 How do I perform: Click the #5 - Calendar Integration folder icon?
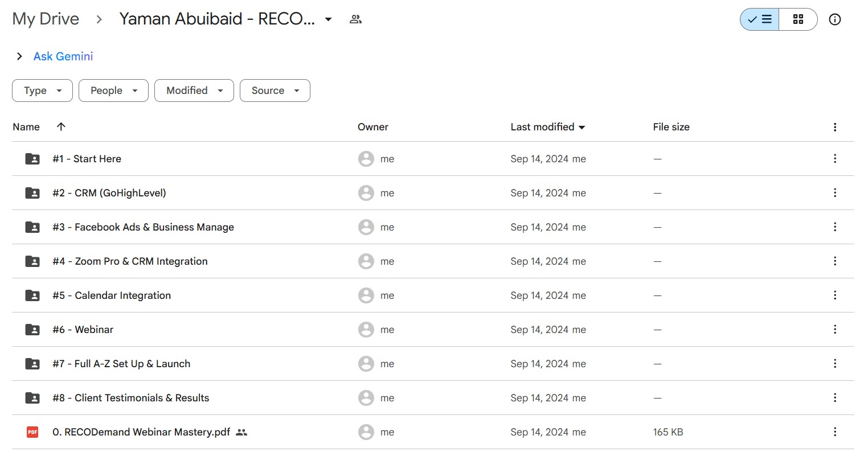tap(32, 295)
